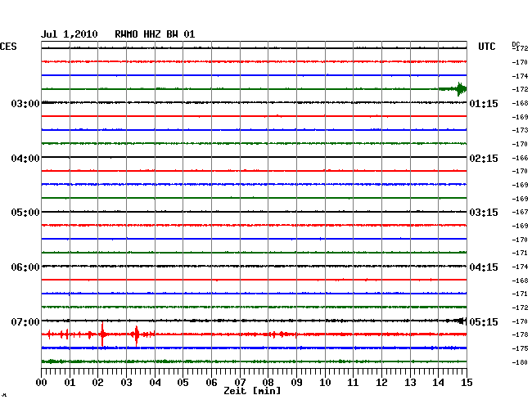Click the date text 'Jul 1,2010'

coord(70,34)
